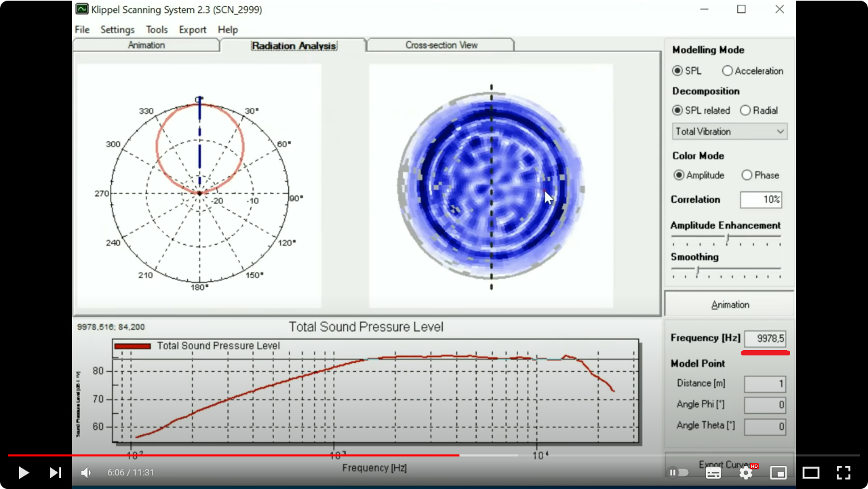Expand the Total Vibration dropdown

pyautogui.click(x=730, y=132)
